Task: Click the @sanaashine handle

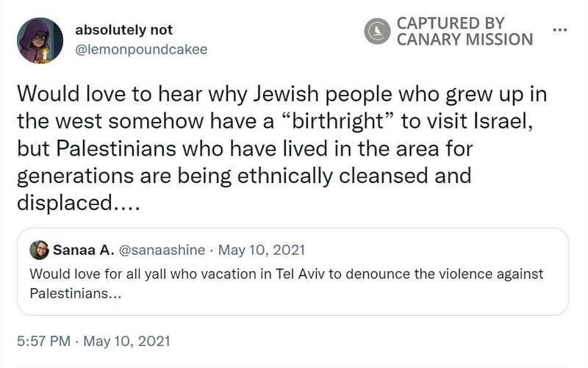Action: tap(163, 250)
